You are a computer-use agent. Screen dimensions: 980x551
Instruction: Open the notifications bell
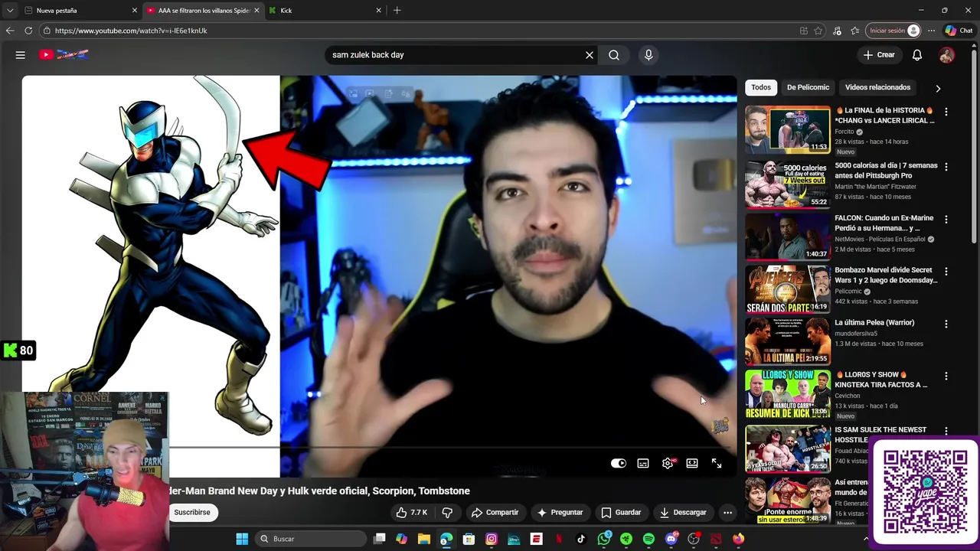[917, 55]
